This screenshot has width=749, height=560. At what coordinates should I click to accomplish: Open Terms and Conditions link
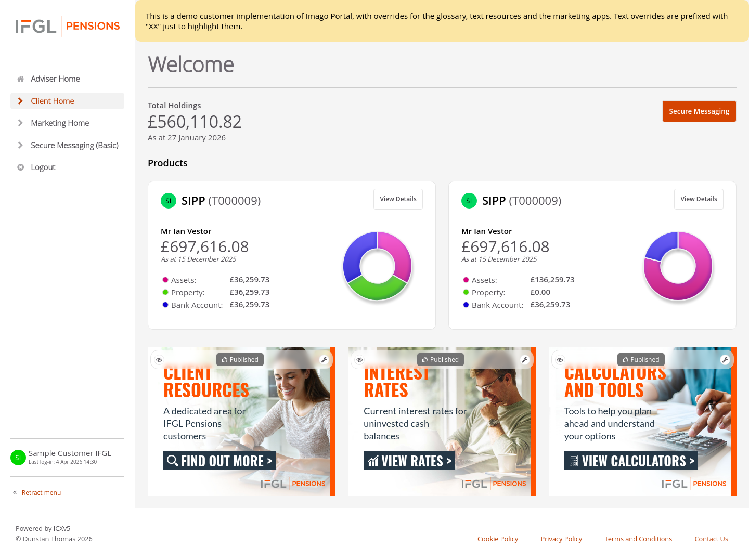(x=638, y=539)
